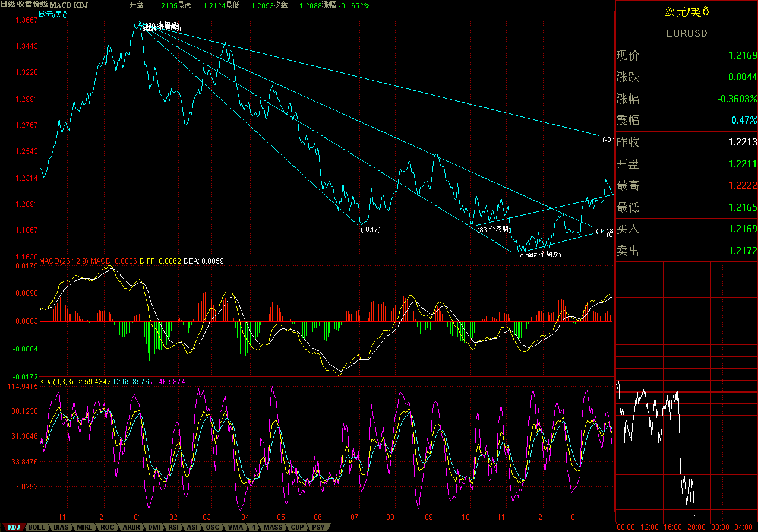758x532 pixels.
Task: Select the MASS indicator tab
Action: (273, 527)
